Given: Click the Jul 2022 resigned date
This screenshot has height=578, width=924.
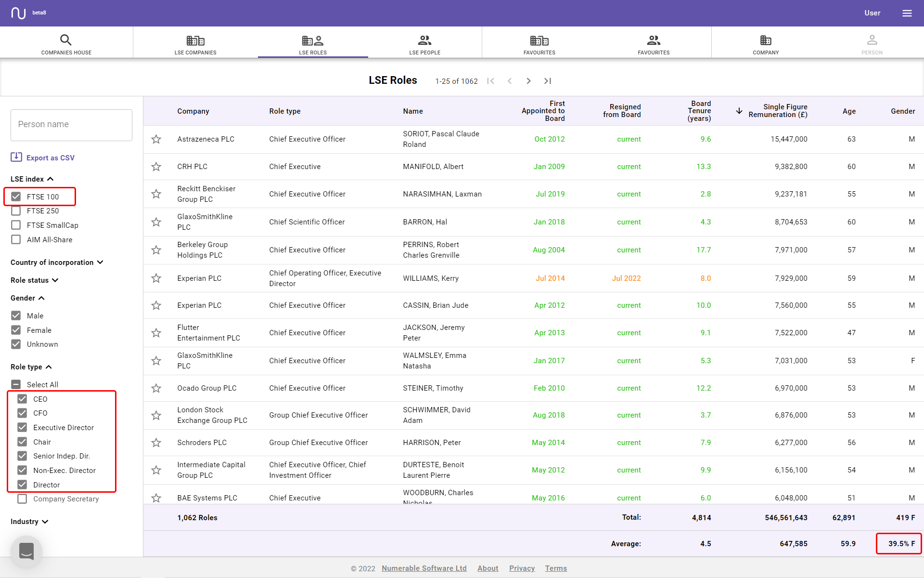Looking at the screenshot, I should [x=626, y=278].
